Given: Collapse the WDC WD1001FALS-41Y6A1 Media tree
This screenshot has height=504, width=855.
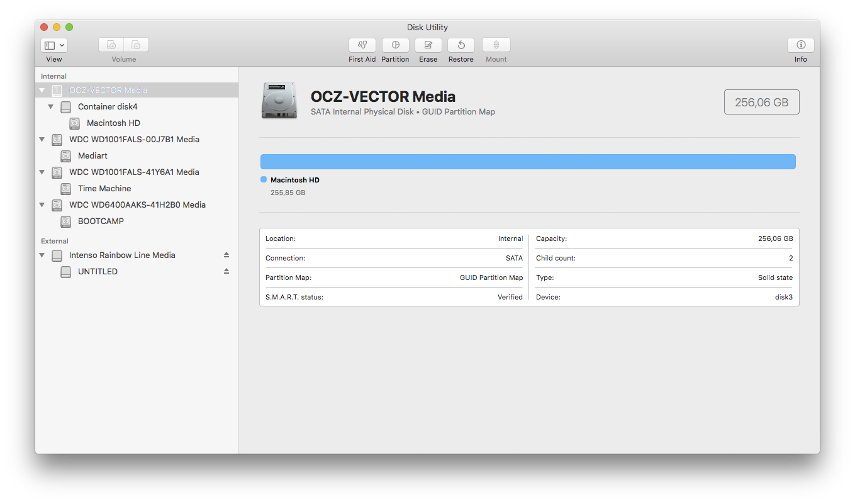Looking at the screenshot, I should pos(42,172).
